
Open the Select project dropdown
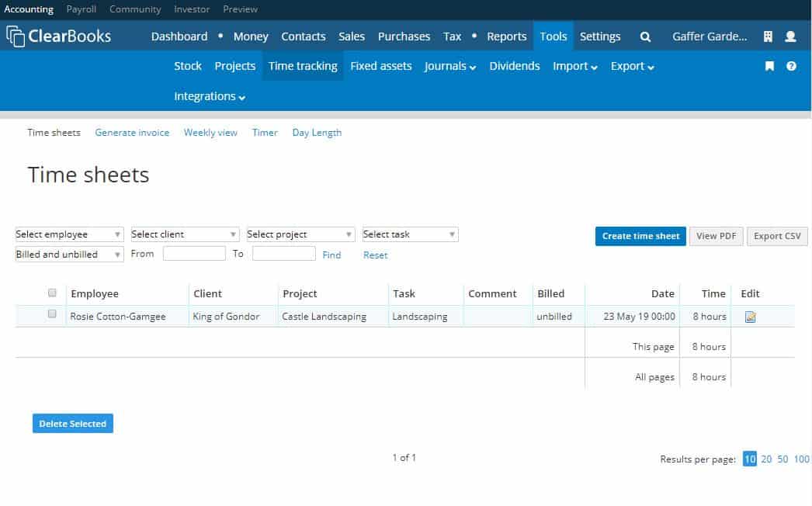tap(301, 234)
